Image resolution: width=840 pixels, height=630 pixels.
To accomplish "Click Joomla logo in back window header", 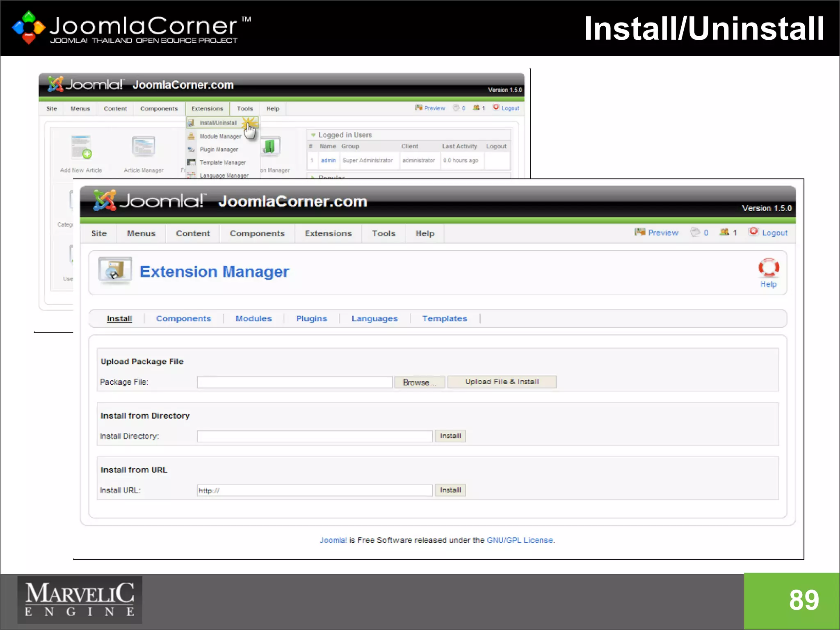I will [x=85, y=84].
